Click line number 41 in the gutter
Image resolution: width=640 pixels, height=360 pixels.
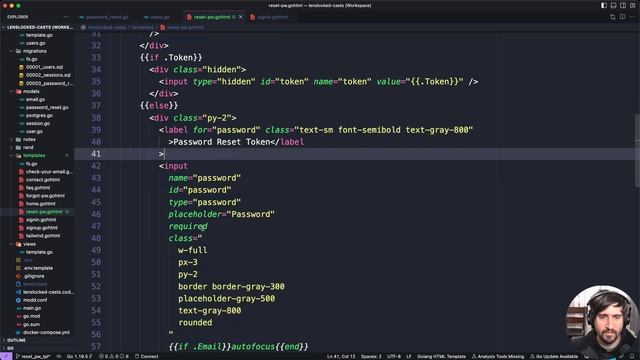[x=96, y=154]
